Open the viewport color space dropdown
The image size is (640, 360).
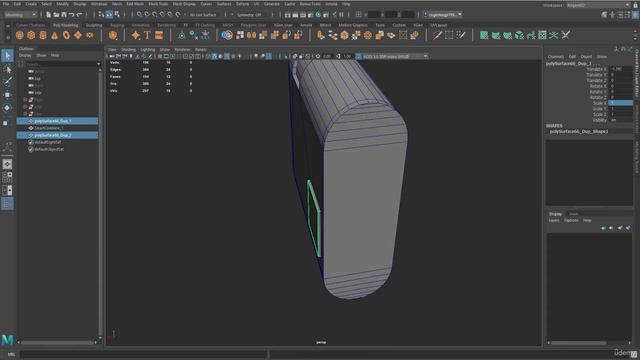coord(395,56)
